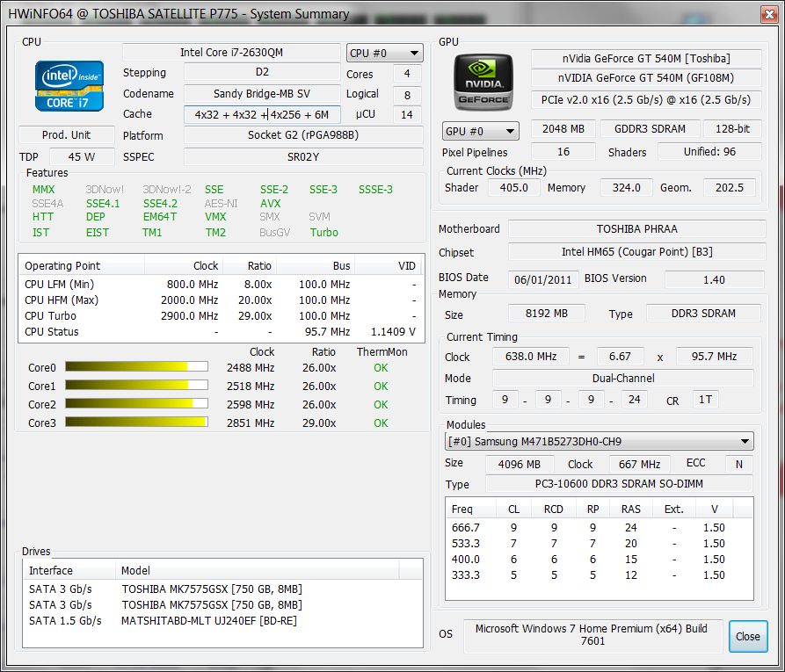Click the SR02Y SSPEC value
785x672 pixels.
tap(303, 157)
